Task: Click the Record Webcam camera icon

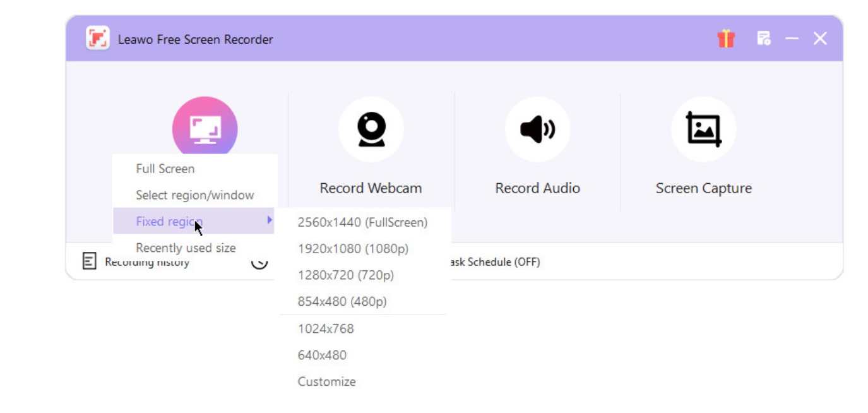Action: [371, 129]
